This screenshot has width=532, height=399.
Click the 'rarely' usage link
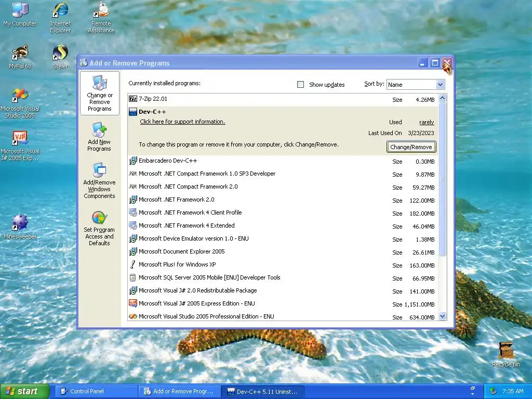427,122
